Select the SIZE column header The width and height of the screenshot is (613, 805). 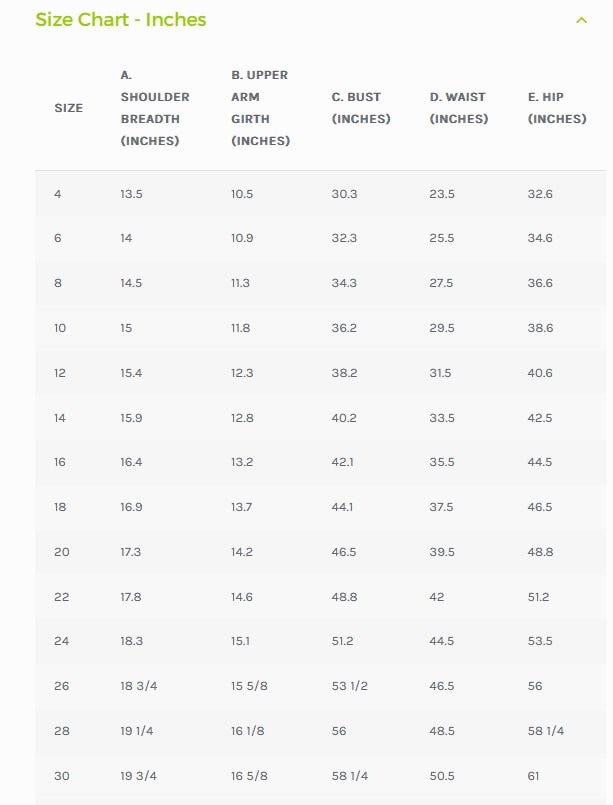(x=68, y=108)
